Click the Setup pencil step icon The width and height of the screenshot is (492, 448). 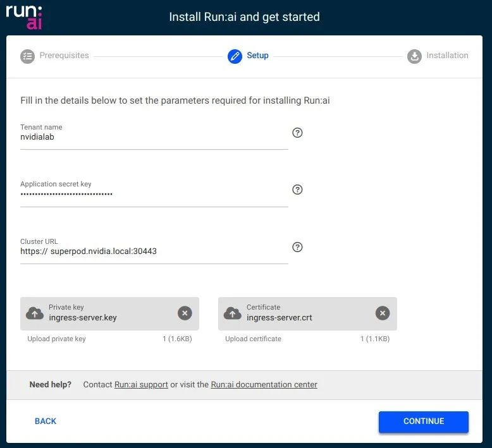(x=235, y=56)
